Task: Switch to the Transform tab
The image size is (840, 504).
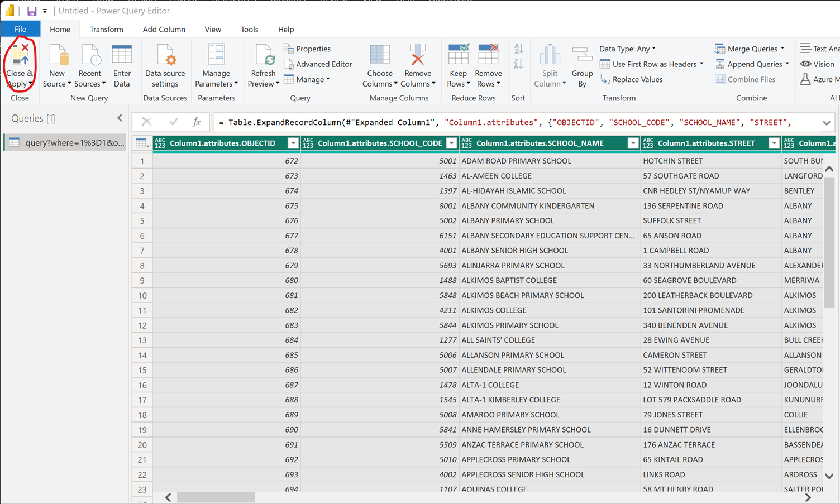Action: [106, 29]
